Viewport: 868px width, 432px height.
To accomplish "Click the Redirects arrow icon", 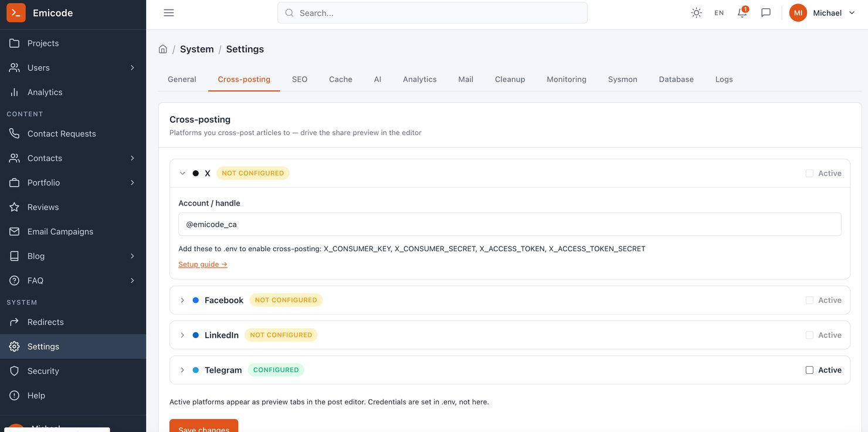I will [x=15, y=322].
